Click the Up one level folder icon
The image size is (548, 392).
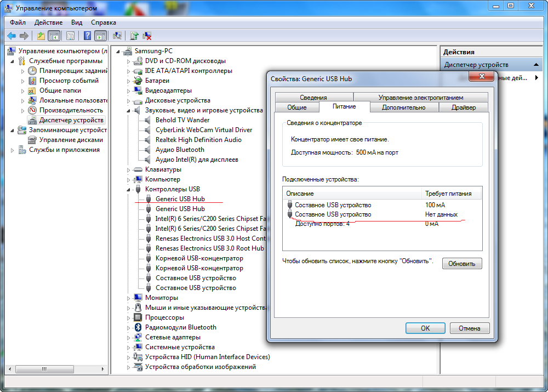click(41, 36)
